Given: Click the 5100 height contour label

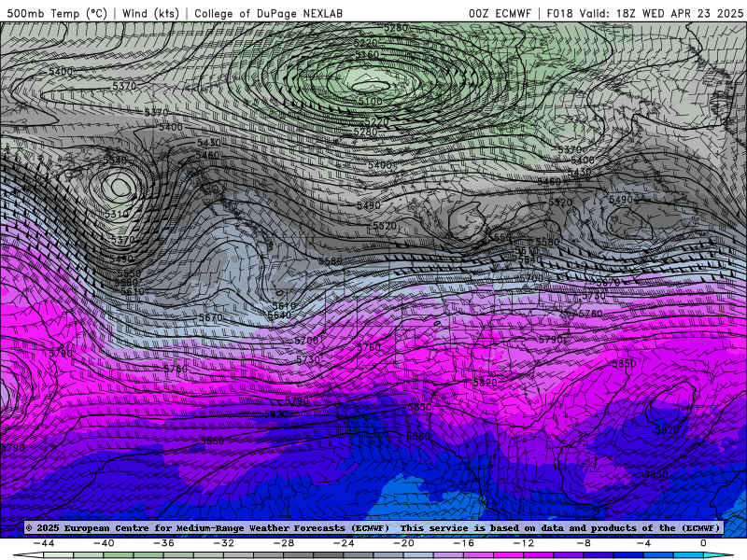Looking at the screenshot, I should (x=370, y=101).
